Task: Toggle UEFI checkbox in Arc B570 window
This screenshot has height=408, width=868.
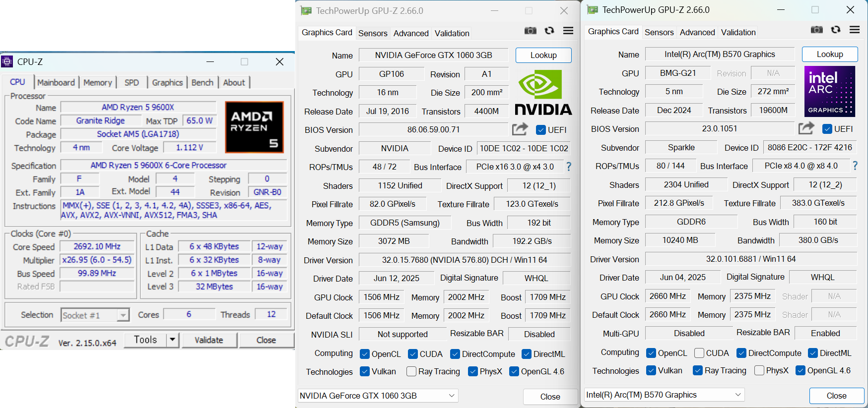Action: pos(827,129)
